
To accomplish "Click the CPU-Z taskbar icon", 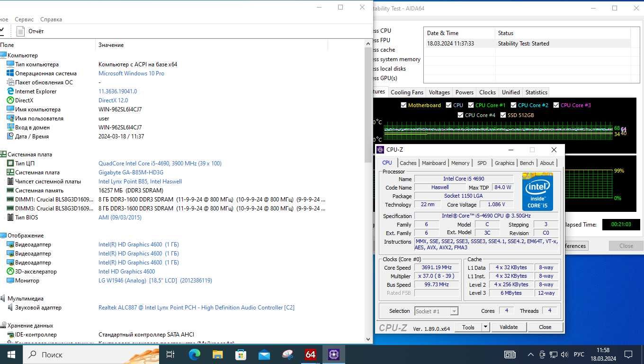I will coord(333,355).
